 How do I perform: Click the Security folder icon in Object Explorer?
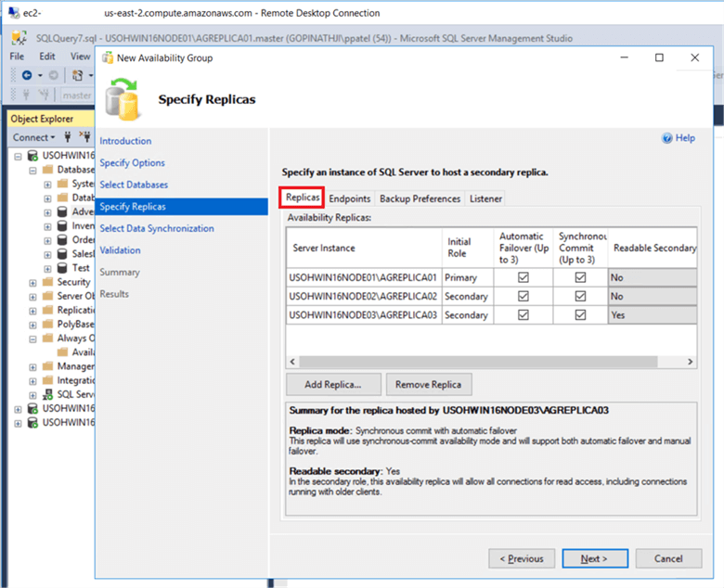click(x=46, y=282)
